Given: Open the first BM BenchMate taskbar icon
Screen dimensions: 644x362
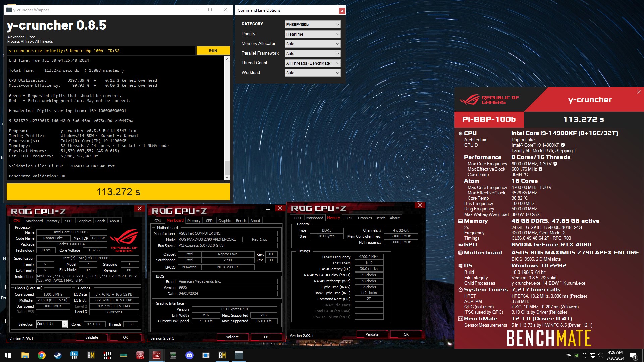Looking at the screenshot, I should point(91,355).
